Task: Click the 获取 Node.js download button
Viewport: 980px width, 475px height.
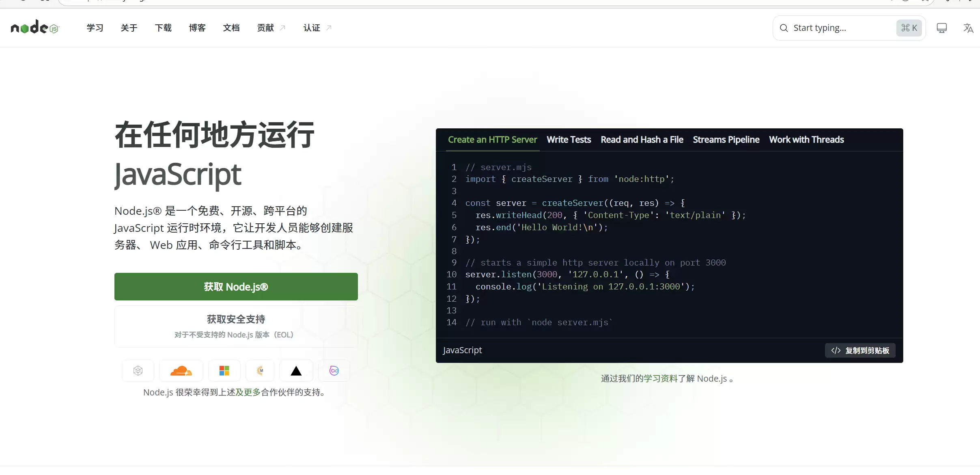Action: point(236,286)
